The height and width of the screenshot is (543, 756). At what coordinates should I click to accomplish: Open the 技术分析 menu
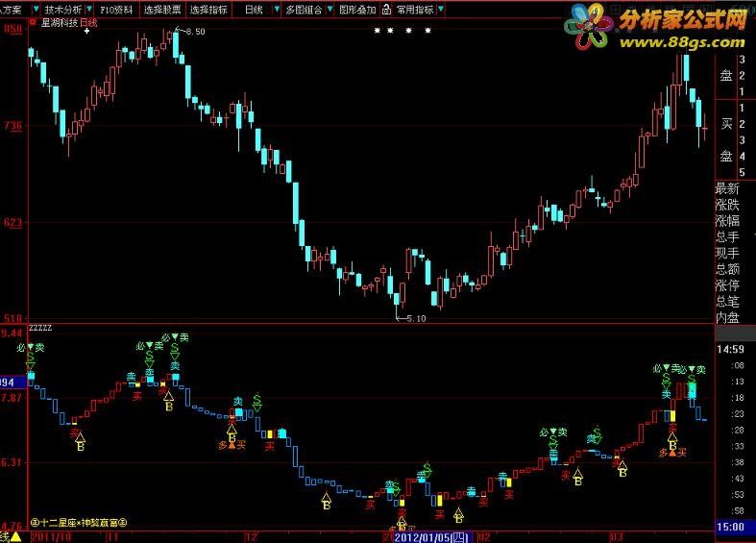point(63,10)
